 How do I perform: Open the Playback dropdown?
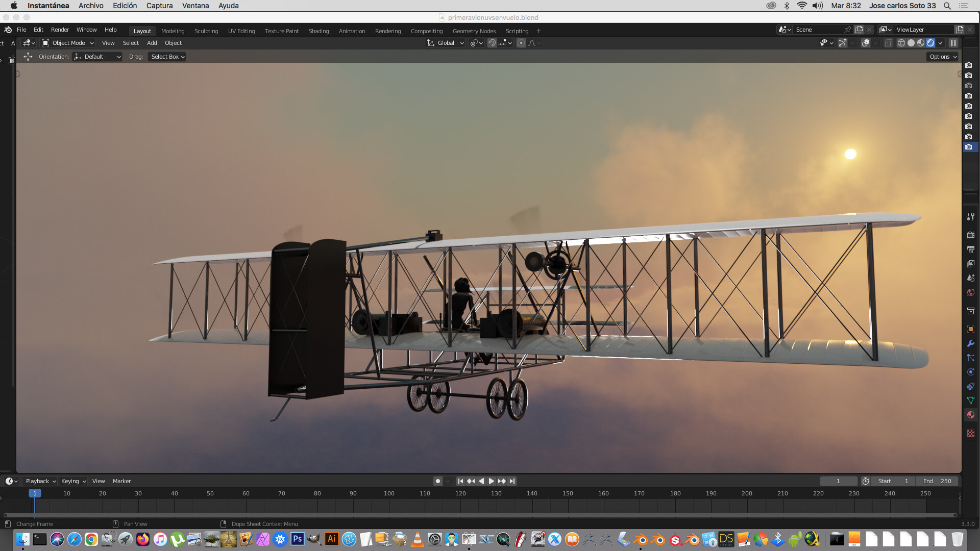40,481
